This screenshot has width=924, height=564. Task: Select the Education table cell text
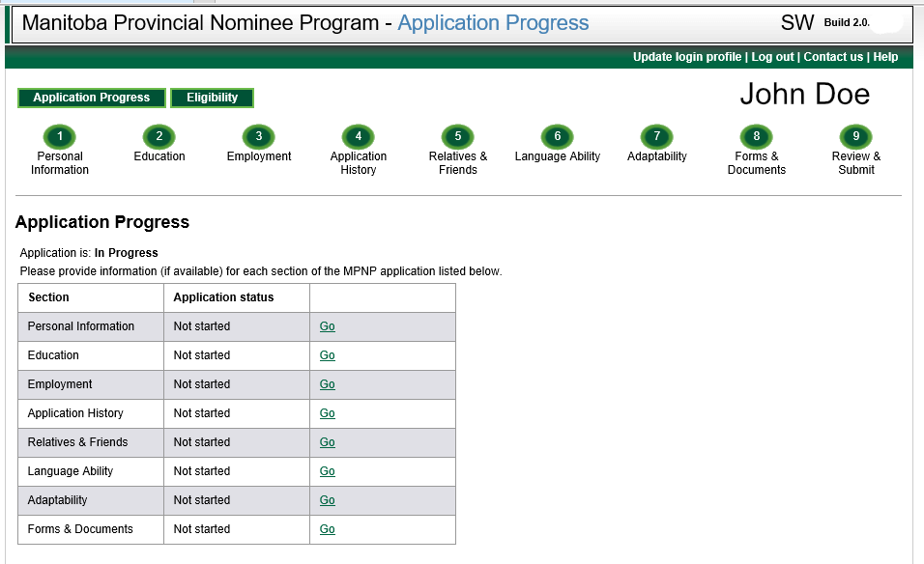(53, 355)
